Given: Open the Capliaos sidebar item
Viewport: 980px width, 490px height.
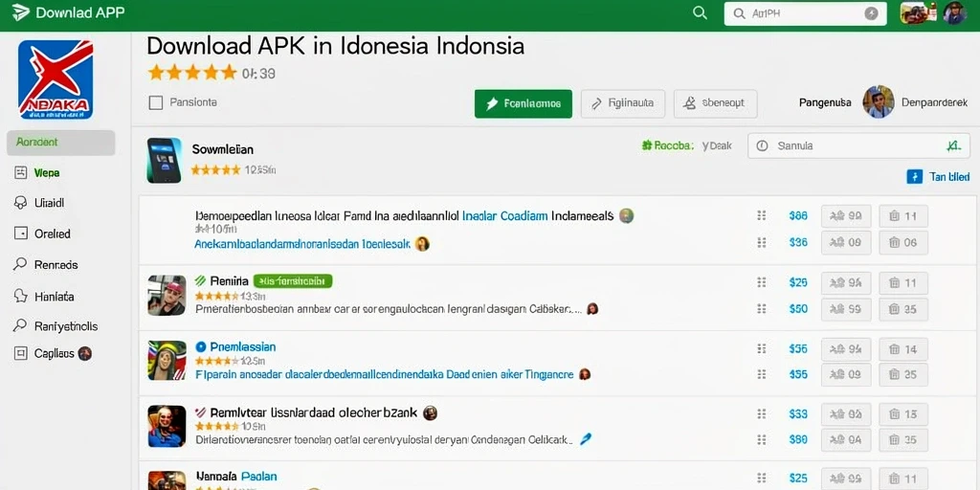Looking at the screenshot, I should pyautogui.click(x=53, y=354).
